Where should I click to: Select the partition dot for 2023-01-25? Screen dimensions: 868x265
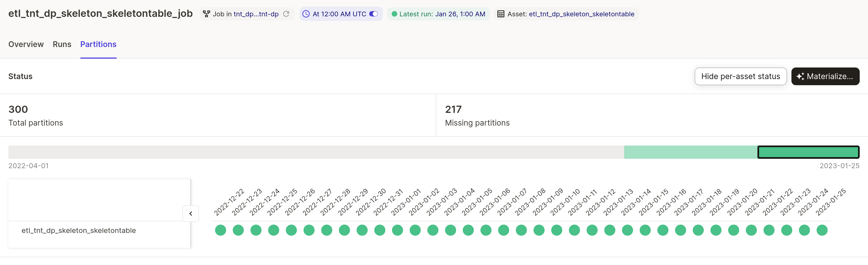(x=822, y=230)
